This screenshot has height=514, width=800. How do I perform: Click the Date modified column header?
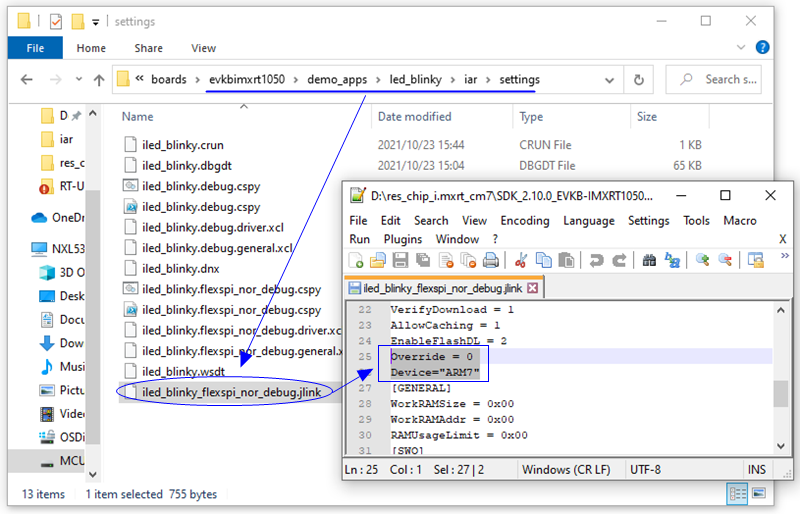pos(414,117)
